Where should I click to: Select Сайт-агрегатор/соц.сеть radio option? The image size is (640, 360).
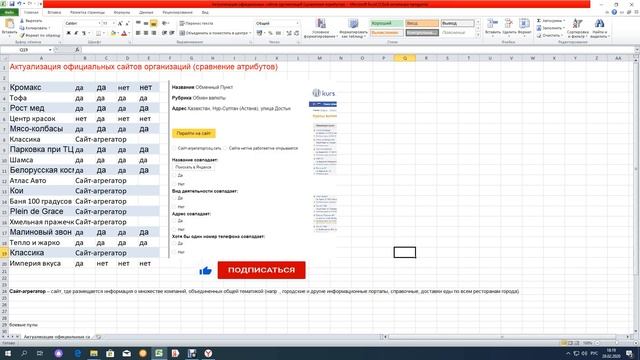click(x=175, y=148)
